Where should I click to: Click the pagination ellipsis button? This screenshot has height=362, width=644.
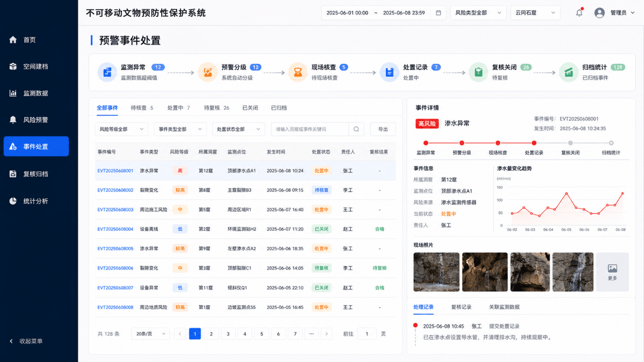click(312, 334)
